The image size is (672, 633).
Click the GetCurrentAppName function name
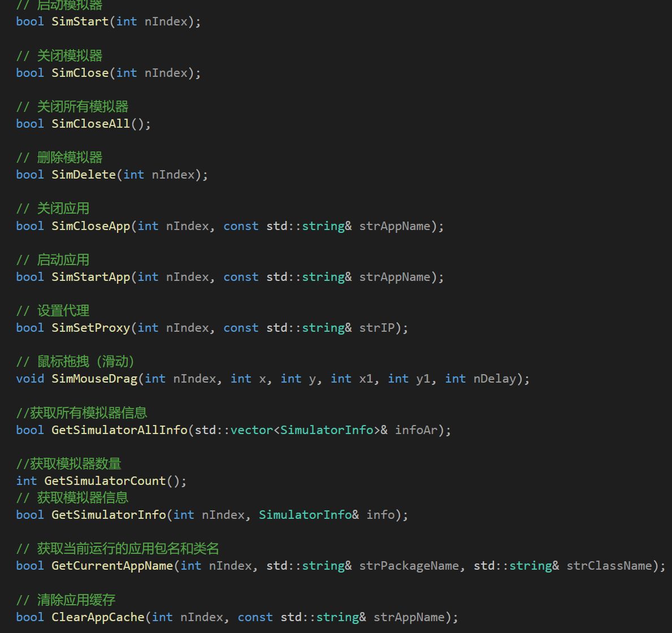(112, 566)
